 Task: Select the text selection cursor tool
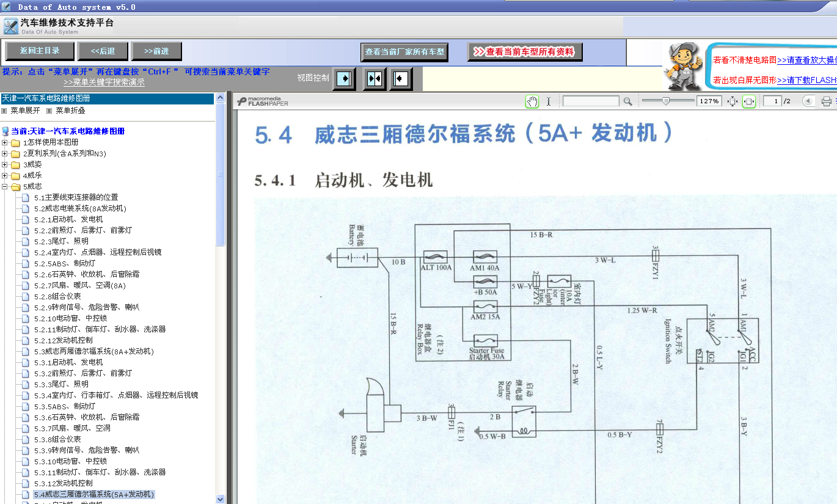point(549,101)
